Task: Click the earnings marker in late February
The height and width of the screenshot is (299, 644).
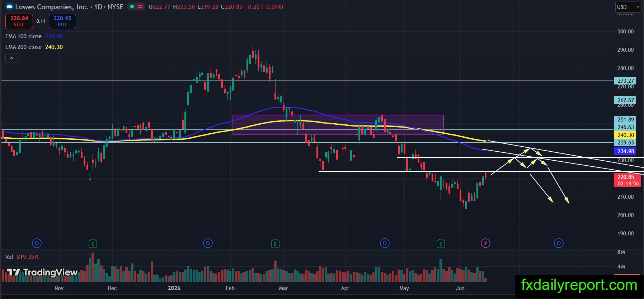Action: [275, 243]
